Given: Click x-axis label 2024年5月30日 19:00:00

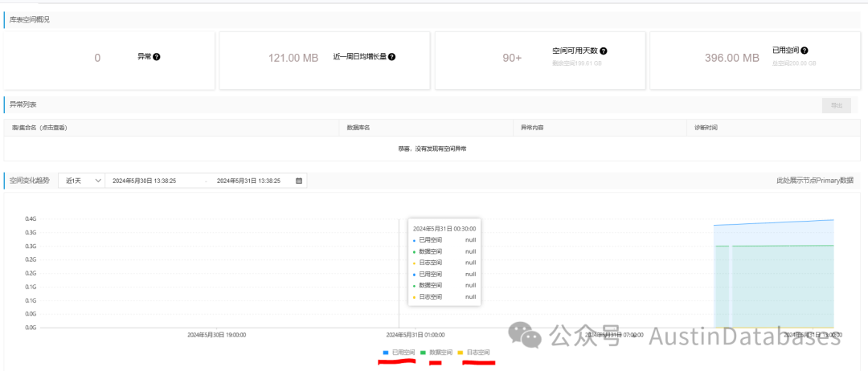Looking at the screenshot, I should click(x=216, y=335).
